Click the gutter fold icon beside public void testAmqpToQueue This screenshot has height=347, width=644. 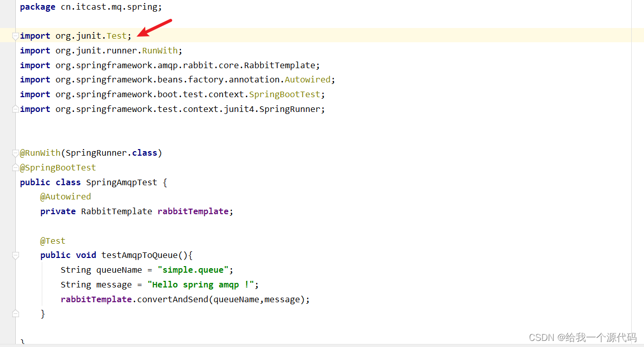[x=15, y=255]
